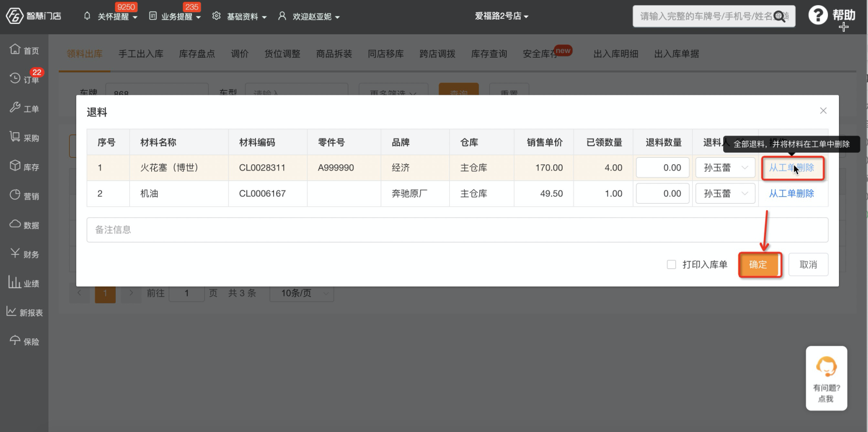Open 营销 in sidebar
The image size is (868, 432).
click(24, 196)
